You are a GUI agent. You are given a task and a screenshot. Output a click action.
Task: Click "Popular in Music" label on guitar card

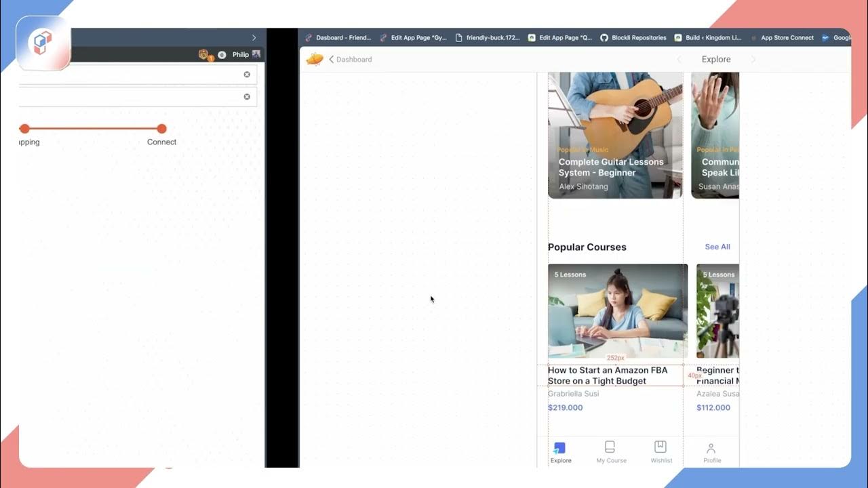point(583,149)
